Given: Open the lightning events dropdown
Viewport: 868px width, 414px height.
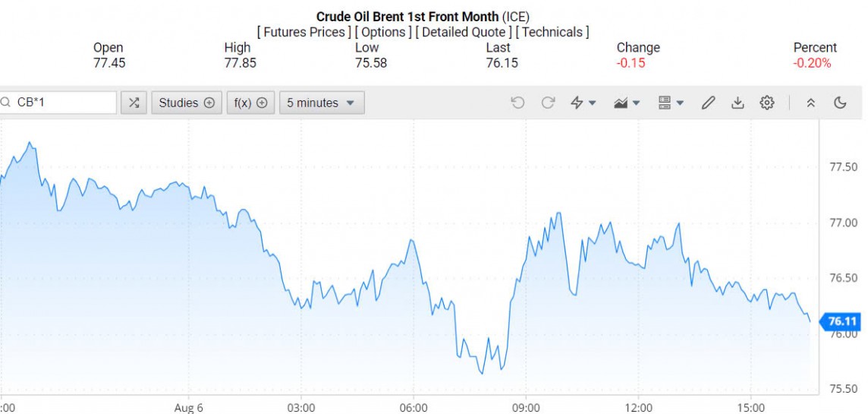Looking at the screenshot, I should [583, 103].
